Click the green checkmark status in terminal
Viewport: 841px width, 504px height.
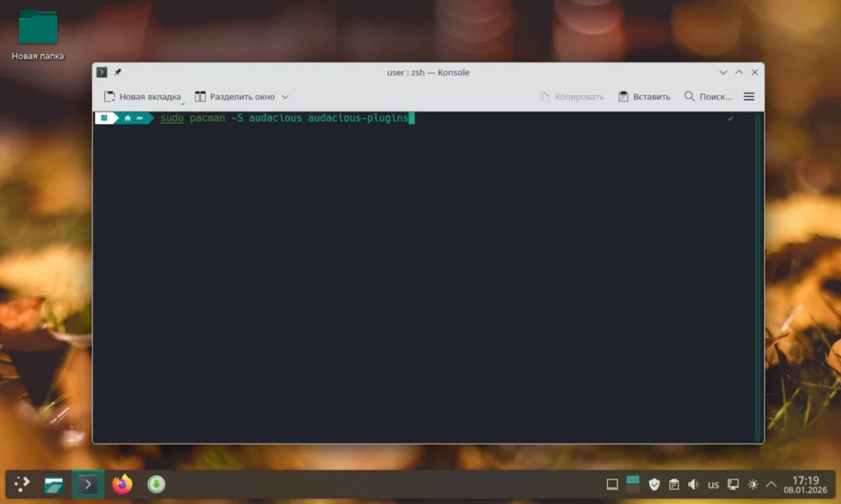(x=730, y=118)
